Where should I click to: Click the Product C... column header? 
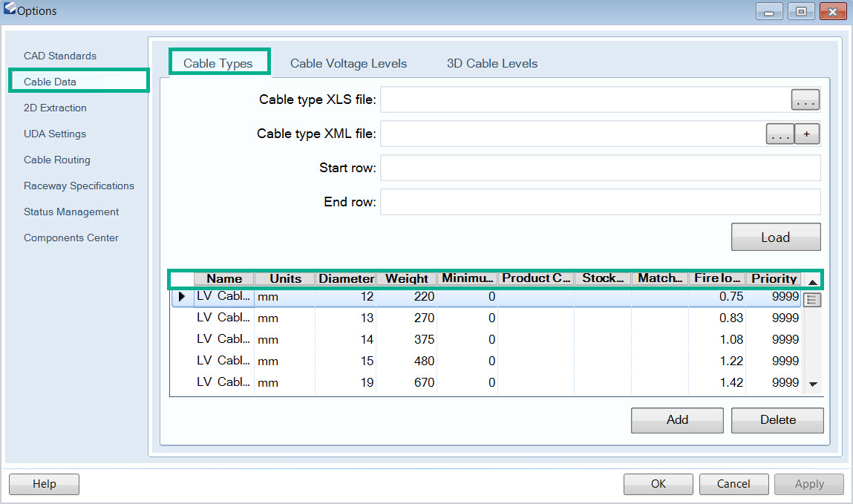536,278
